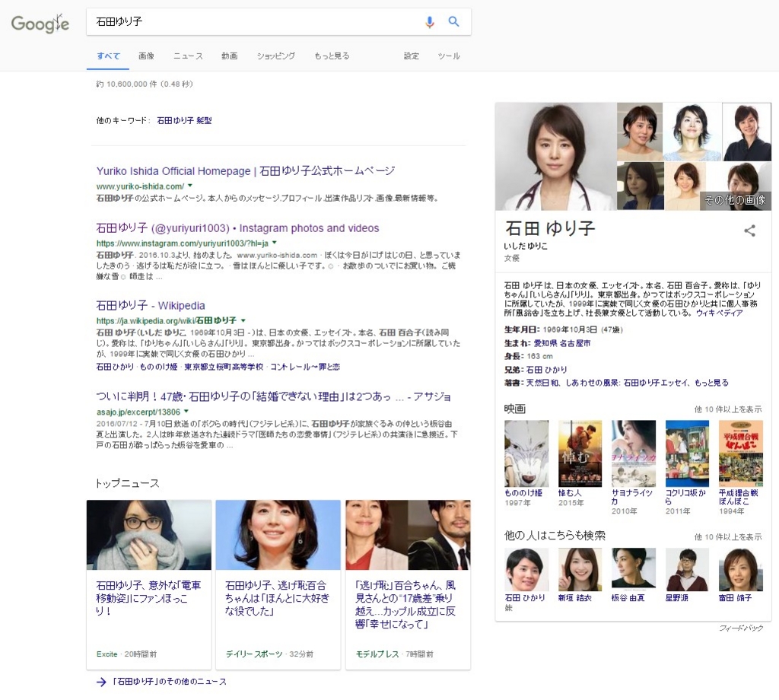Click 石田ひかり sitelink under Wikipedia result
The width and height of the screenshot is (779, 700).
click(116, 367)
